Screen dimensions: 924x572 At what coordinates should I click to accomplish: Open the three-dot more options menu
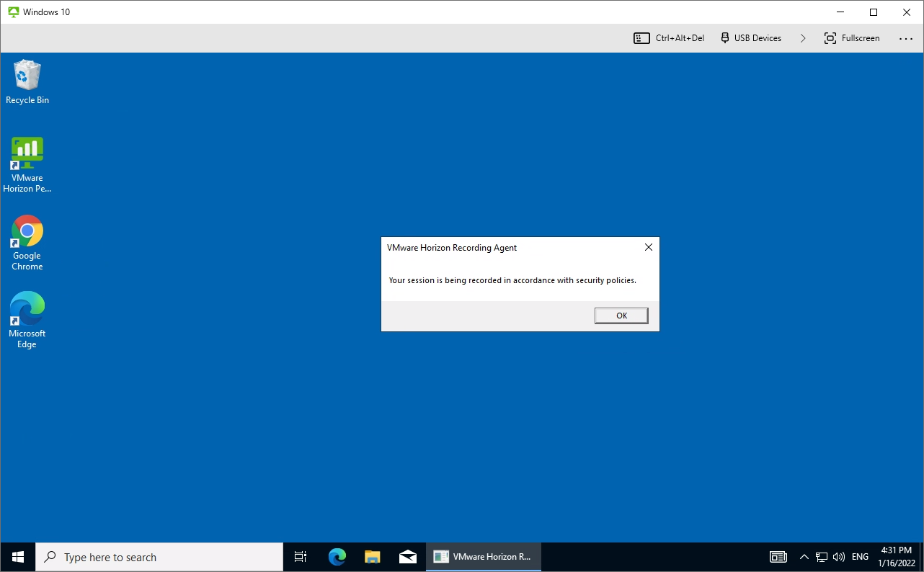(x=906, y=38)
